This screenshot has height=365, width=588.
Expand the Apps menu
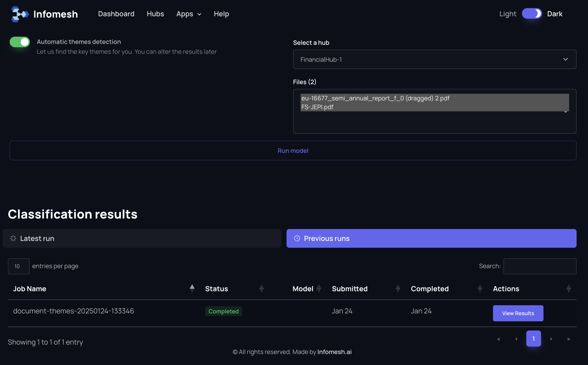189,14
